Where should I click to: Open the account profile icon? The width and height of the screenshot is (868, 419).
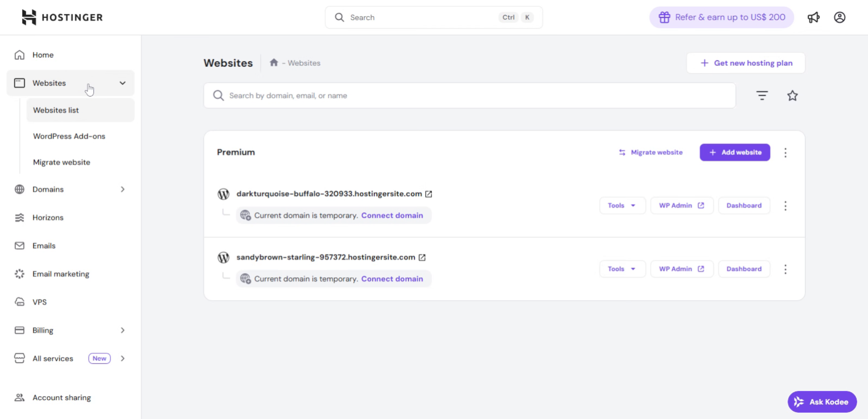839,17
